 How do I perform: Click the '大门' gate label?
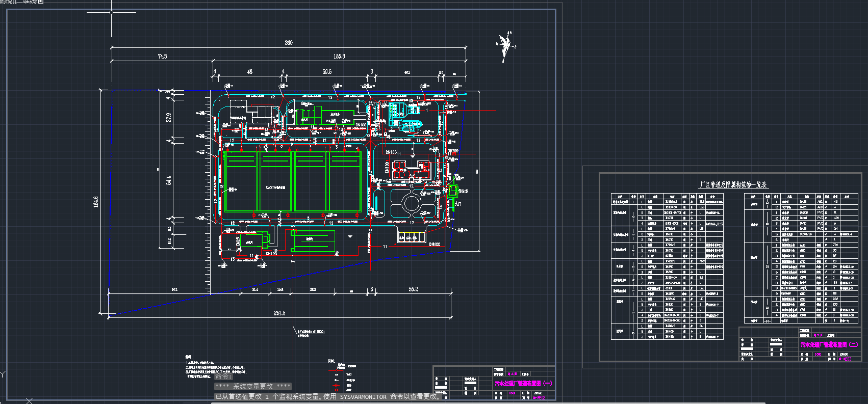point(458,204)
